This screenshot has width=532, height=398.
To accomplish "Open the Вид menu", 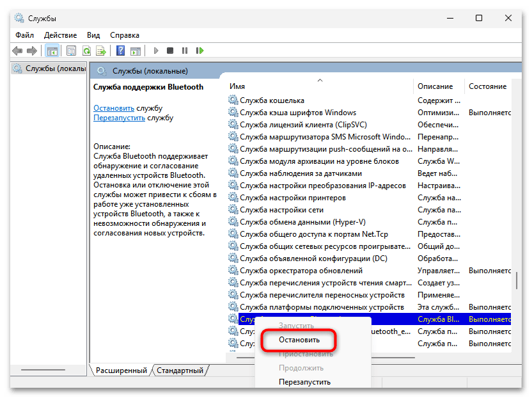I will pyautogui.click(x=93, y=35).
